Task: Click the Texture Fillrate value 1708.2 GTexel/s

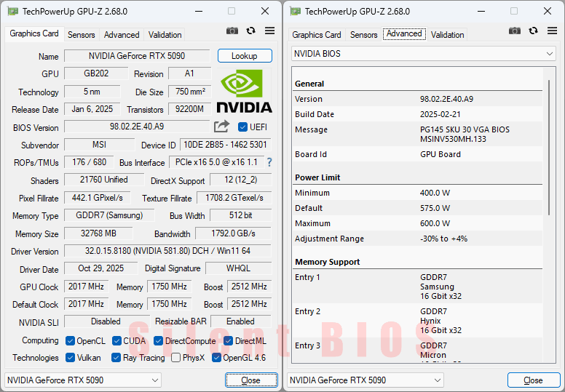Action: coord(234,198)
